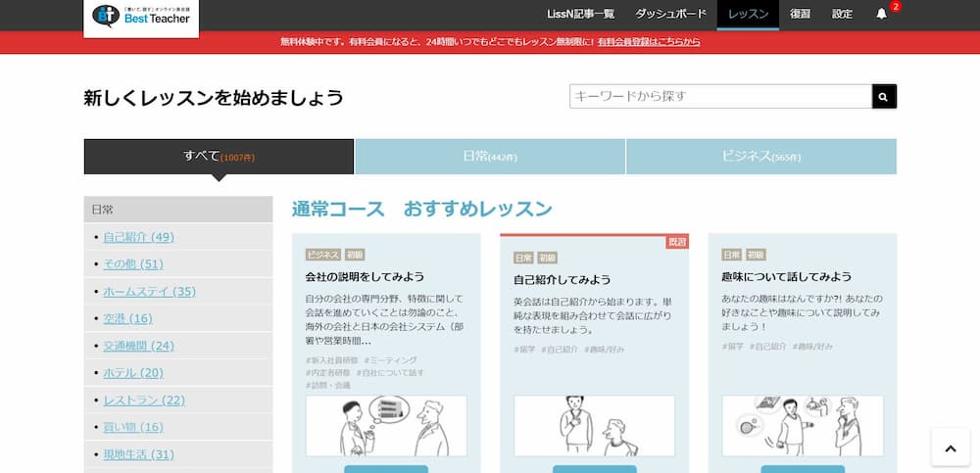This screenshot has width=980, height=473.
Task: Switch to the ビジネス (565件) tab
Action: click(x=761, y=157)
